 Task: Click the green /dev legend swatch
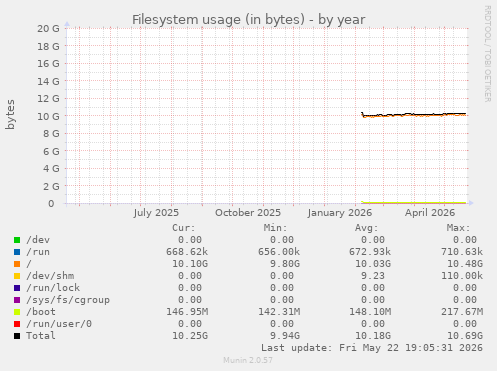coord(17,240)
